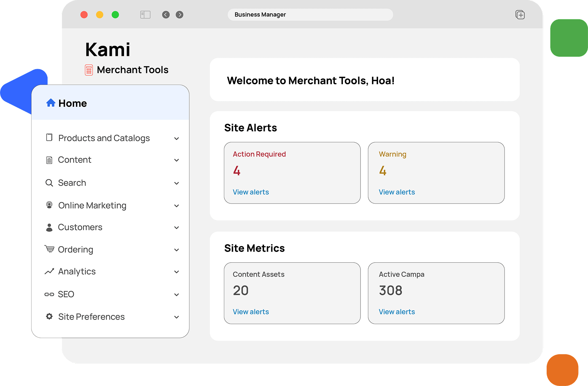The width and height of the screenshot is (588, 386).
Task: Click the Active Campa value 308
Action: coord(391,290)
